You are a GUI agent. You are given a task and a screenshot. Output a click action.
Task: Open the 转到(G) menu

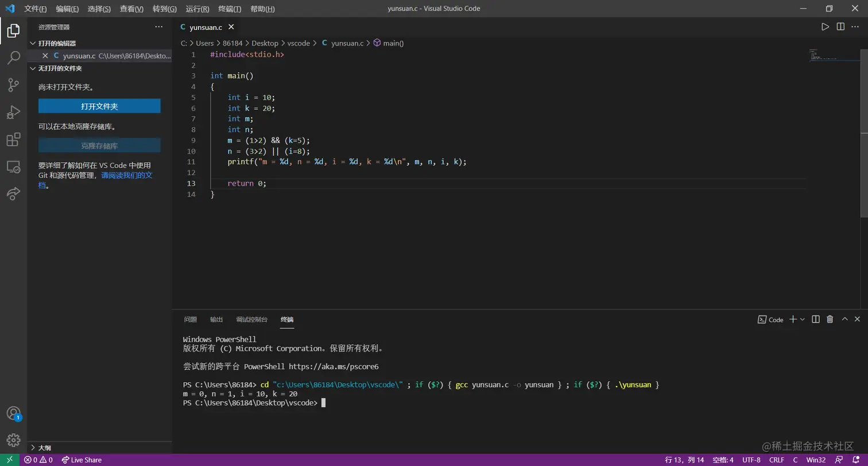pos(165,9)
